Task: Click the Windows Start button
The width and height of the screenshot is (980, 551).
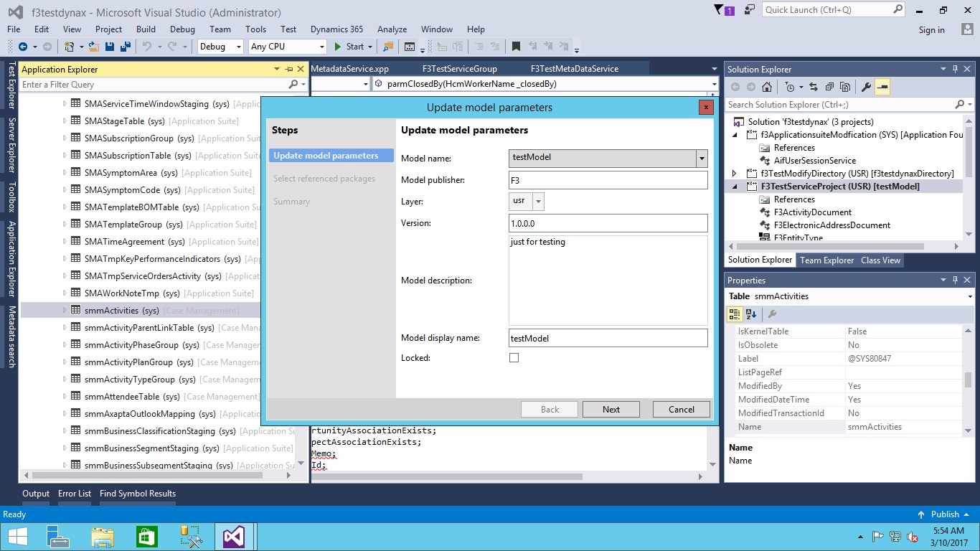Action: 17,537
